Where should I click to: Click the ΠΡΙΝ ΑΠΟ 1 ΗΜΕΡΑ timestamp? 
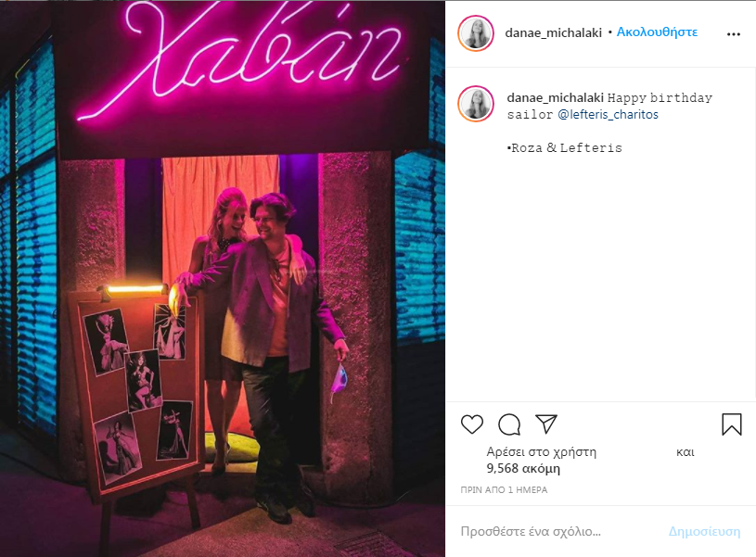click(504, 490)
